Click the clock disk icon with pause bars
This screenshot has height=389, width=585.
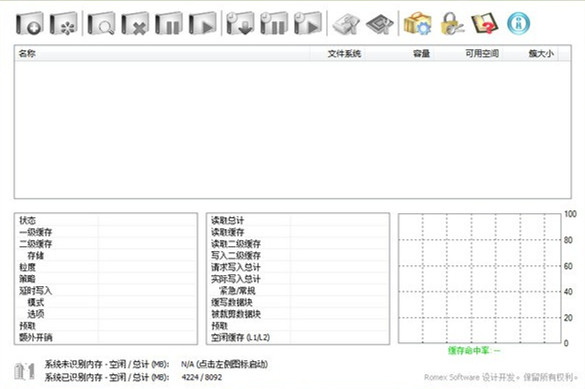point(274,23)
